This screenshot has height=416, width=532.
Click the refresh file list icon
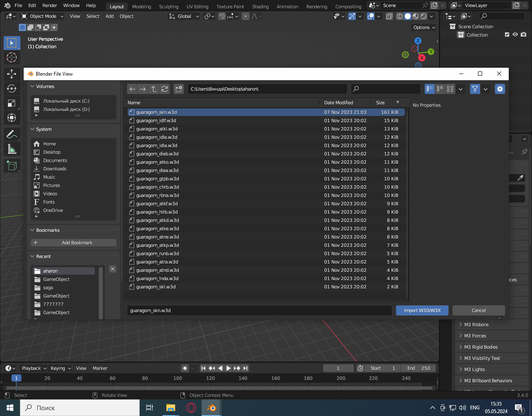coord(165,89)
